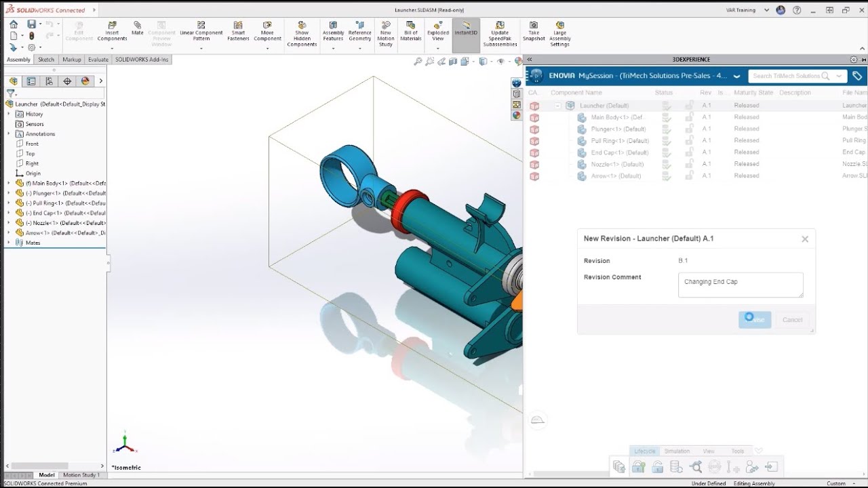The height and width of the screenshot is (488, 868).
Task: Select the Lifecycle action bar tab
Action: pyautogui.click(x=645, y=451)
